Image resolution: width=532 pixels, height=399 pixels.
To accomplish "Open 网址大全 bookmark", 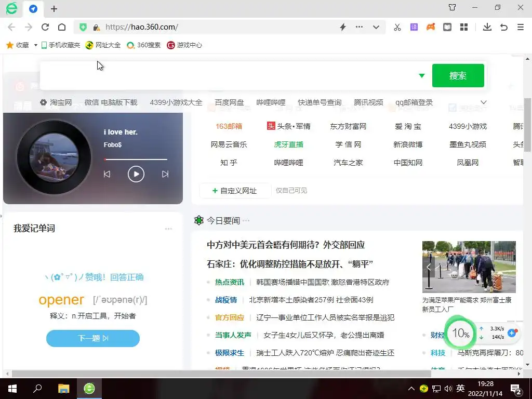I will (x=103, y=45).
